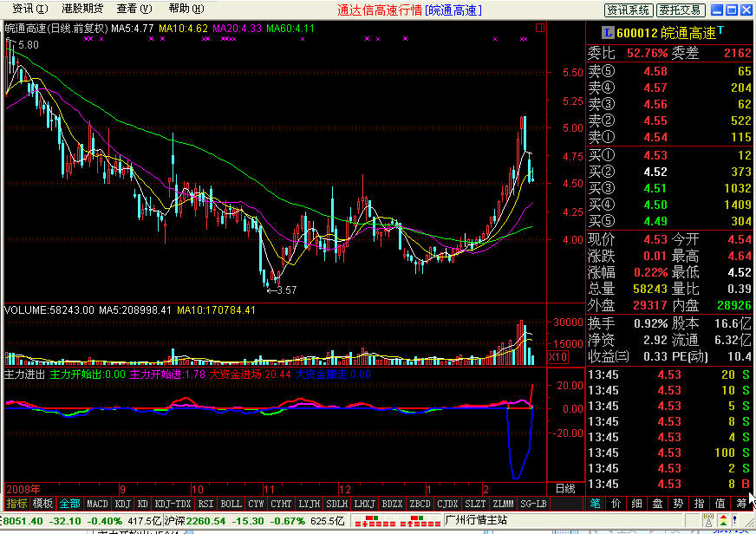Switch to the BDZX indicator tab

tap(392, 504)
